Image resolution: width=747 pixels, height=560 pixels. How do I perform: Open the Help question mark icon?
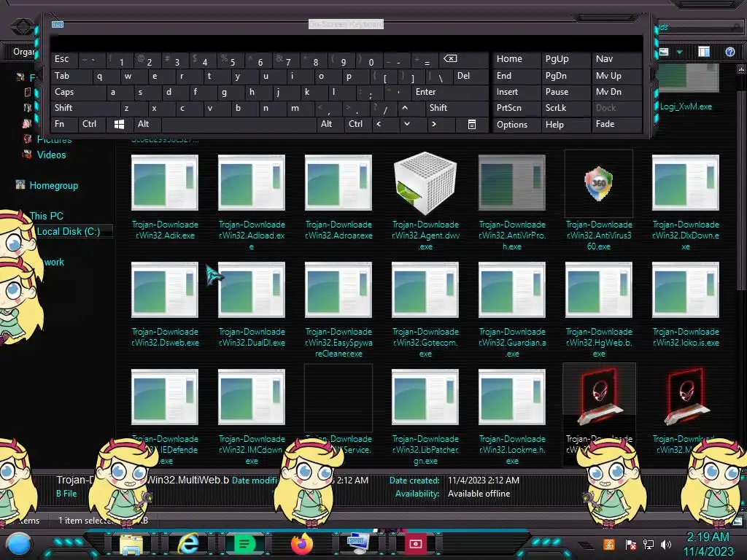pyautogui.click(x=729, y=52)
